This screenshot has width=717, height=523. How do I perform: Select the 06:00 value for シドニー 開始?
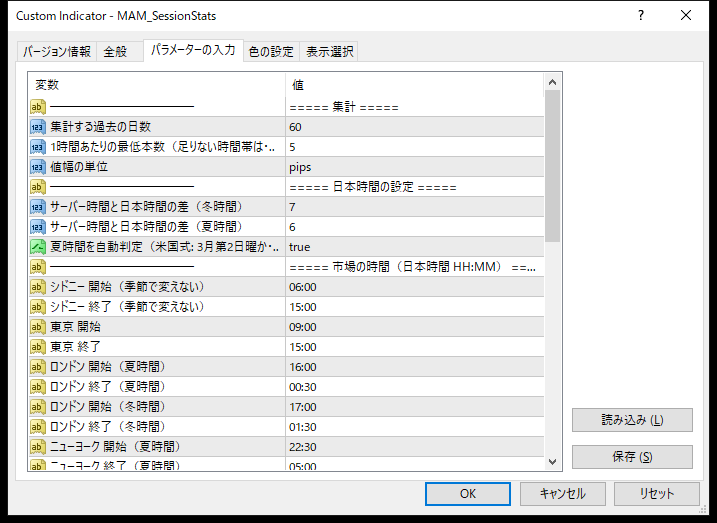click(415, 287)
